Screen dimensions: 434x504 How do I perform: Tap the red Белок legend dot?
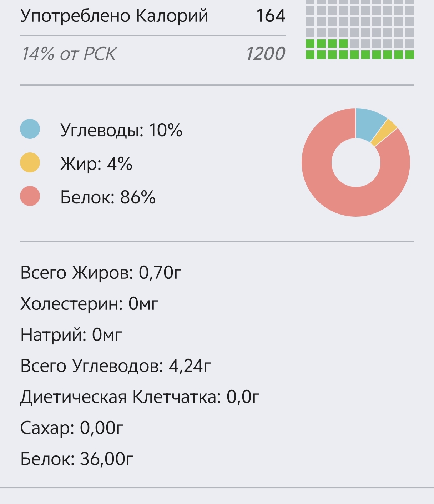(30, 196)
